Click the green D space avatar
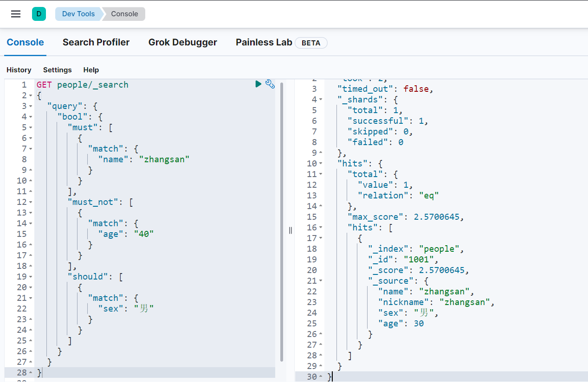The width and height of the screenshot is (588, 382). pyautogui.click(x=39, y=14)
